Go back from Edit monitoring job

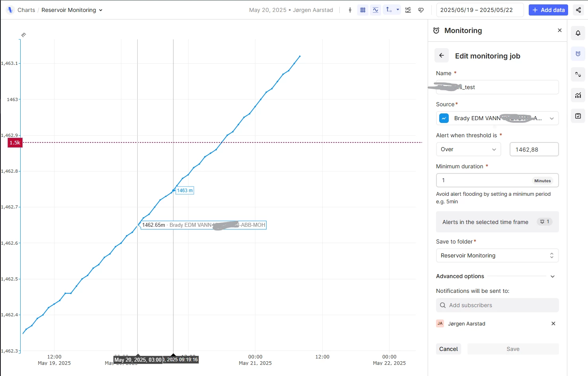pyautogui.click(x=442, y=56)
